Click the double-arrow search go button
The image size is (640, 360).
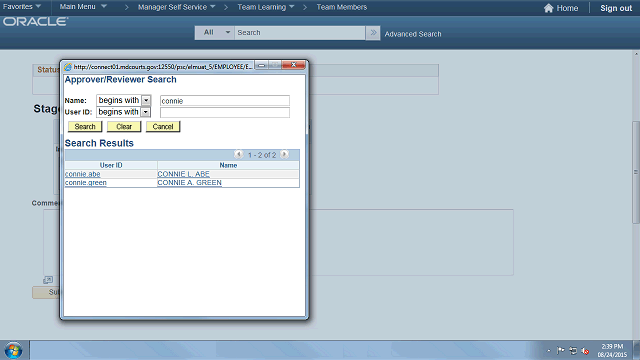coord(373,33)
